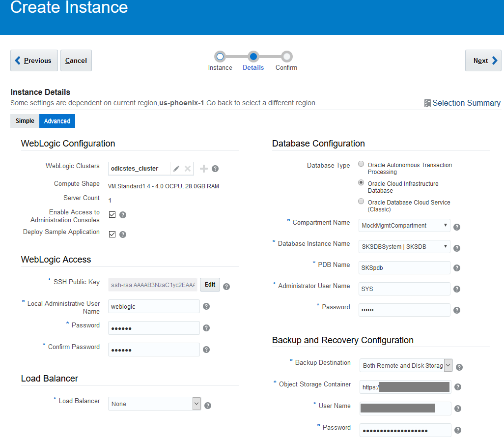
Task: Click the help icon next to Load Balancer
Action: 207,405
